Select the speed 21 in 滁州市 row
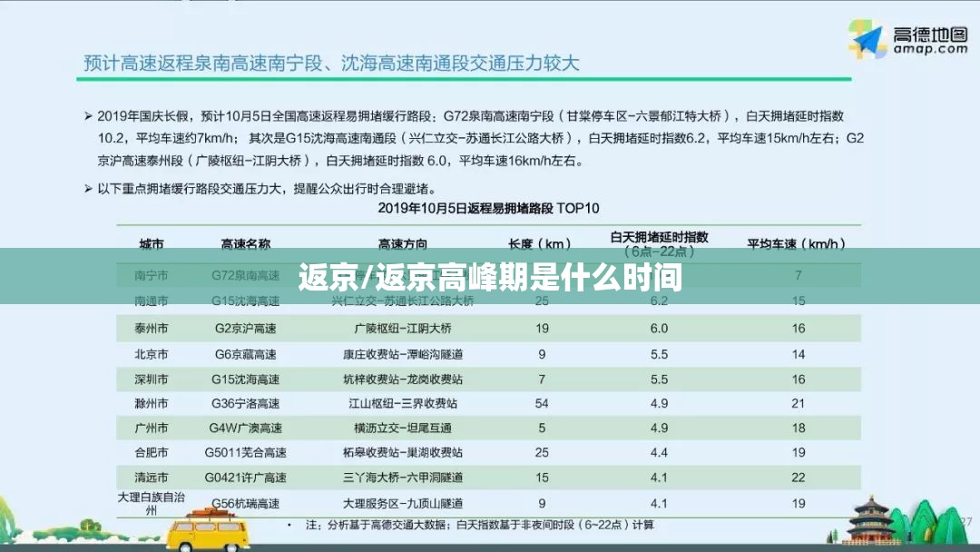The height and width of the screenshot is (552, 980). 799,404
